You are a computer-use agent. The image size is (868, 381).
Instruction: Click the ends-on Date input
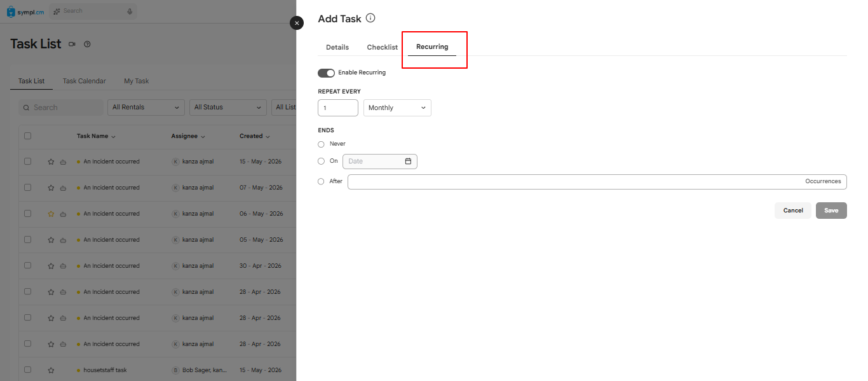(380, 161)
